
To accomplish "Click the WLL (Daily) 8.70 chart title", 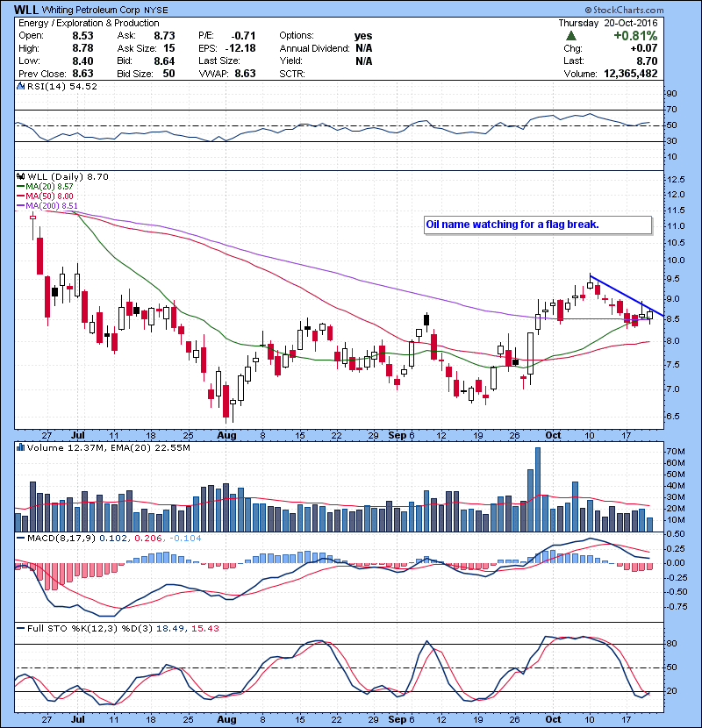I will (x=68, y=176).
